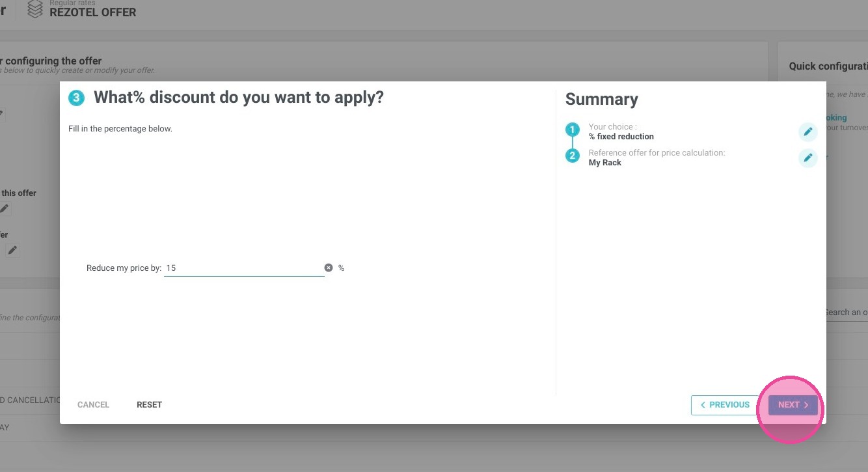
Task: Go back with the PREVIOUS button
Action: [x=725, y=405]
